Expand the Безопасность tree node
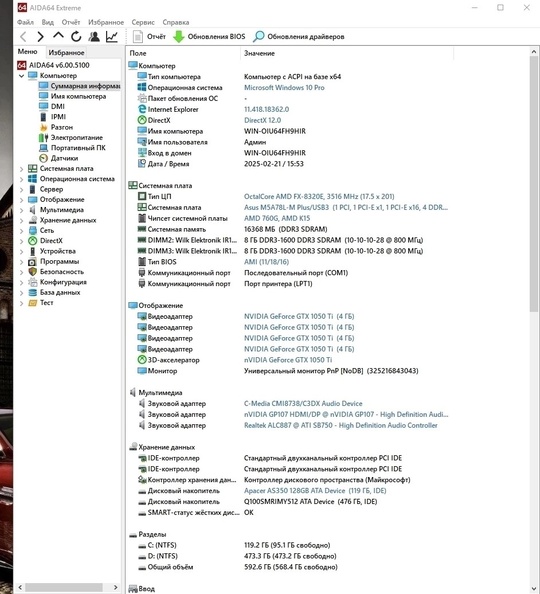This screenshot has width=540, height=594. pyautogui.click(x=22, y=272)
